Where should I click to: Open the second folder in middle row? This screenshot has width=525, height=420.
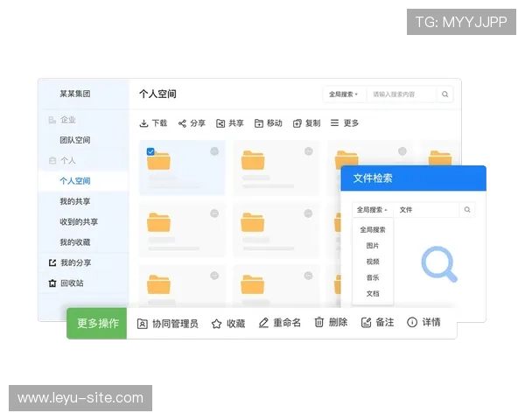coord(253,222)
